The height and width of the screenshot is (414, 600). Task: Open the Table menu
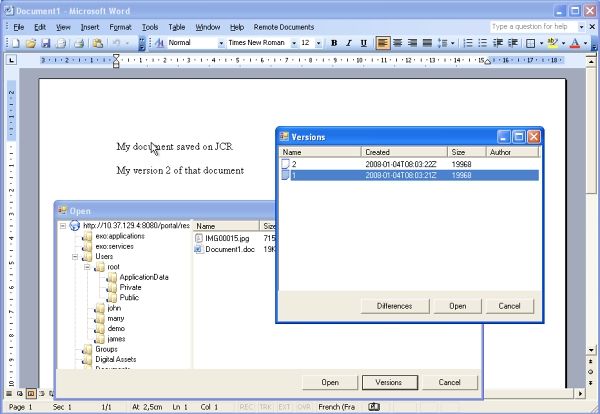pos(177,27)
